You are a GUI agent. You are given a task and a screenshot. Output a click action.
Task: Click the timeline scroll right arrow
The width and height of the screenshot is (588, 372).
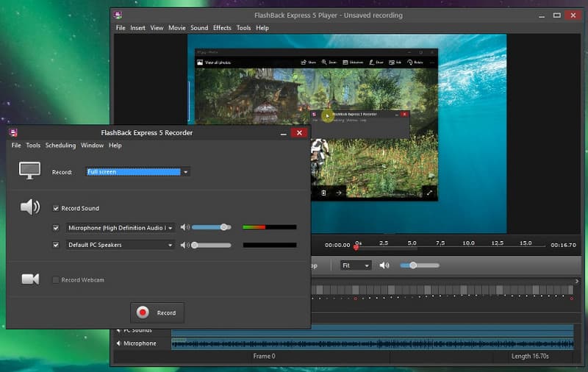pyautogui.click(x=577, y=281)
